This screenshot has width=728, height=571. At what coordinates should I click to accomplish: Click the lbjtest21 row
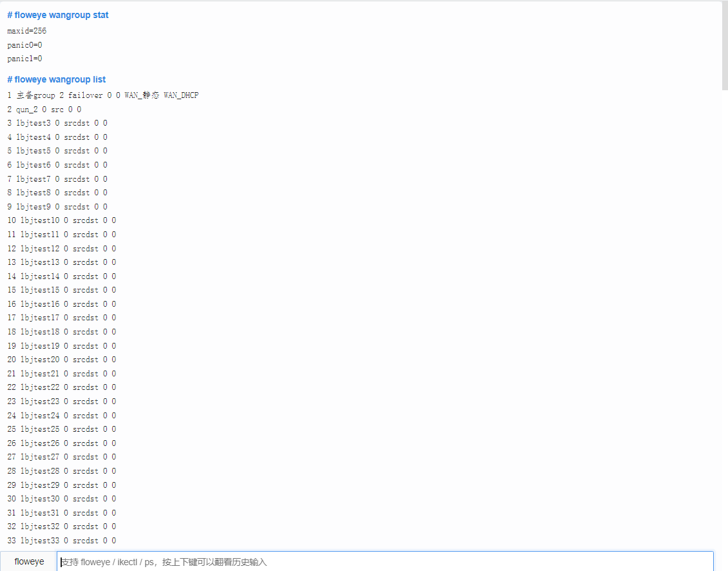[x=62, y=374]
